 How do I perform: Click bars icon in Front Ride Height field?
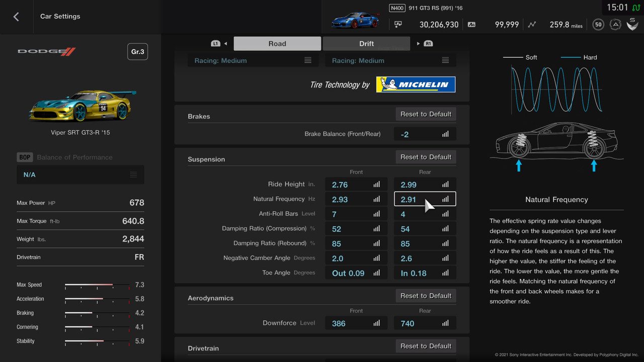pos(377,185)
